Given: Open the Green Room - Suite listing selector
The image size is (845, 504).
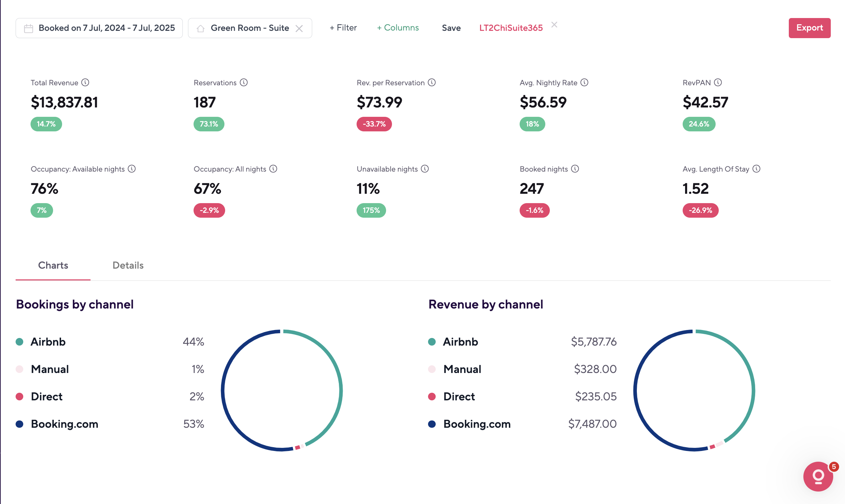Looking at the screenshot, I should (x=249, y=28).
